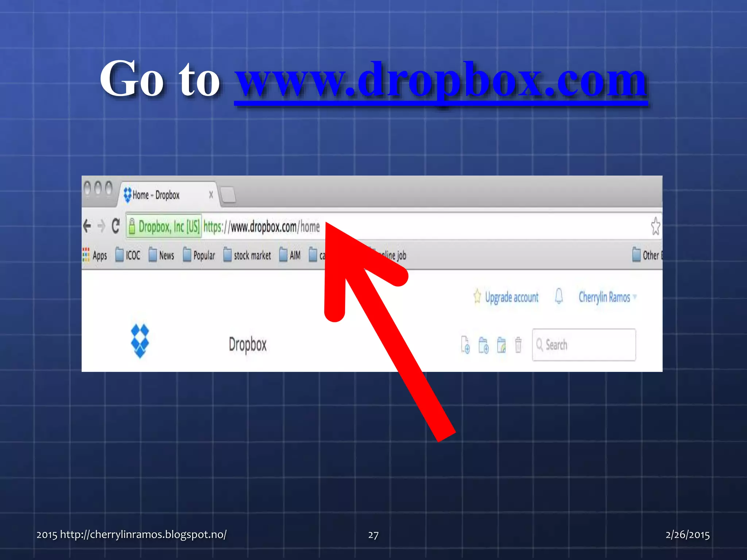Click the date 2/26/2015 in footer
747x560 pixels.
click(x=688, y=535)
